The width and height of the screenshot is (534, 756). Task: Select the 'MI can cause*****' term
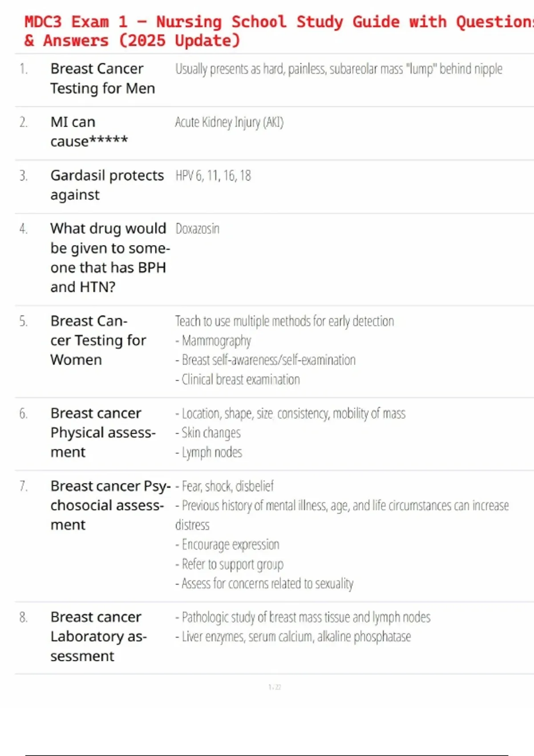89,132
